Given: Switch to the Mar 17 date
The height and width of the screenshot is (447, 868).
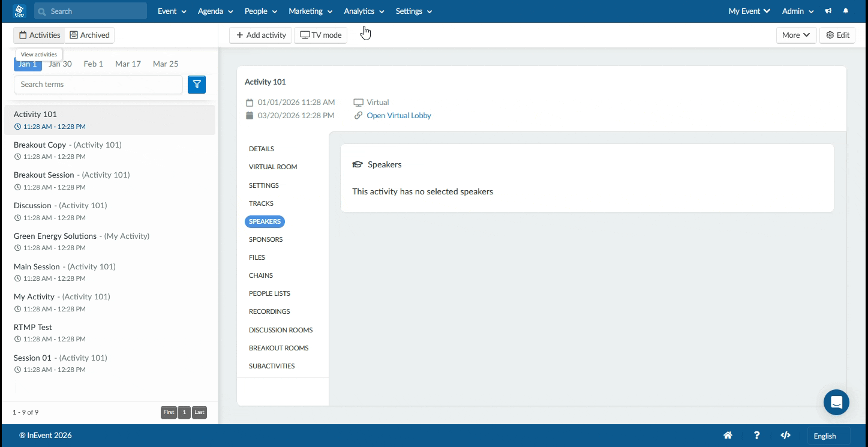Looking at the screenshot, I should coord(128,64).
